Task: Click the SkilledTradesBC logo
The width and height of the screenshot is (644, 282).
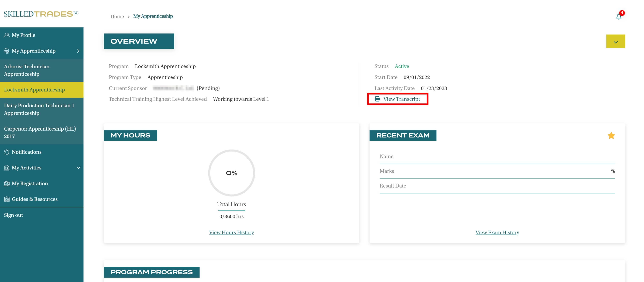Action: pos(41,14)
